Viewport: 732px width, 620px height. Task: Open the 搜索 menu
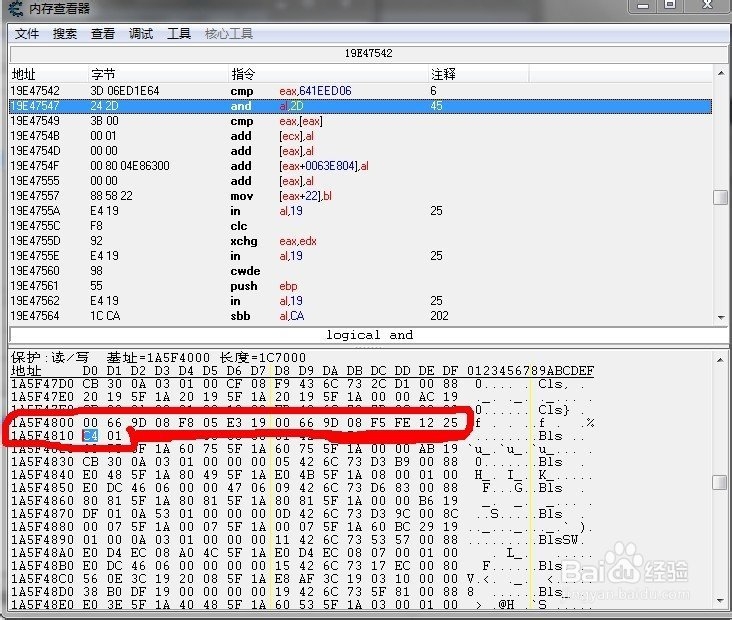64,34
